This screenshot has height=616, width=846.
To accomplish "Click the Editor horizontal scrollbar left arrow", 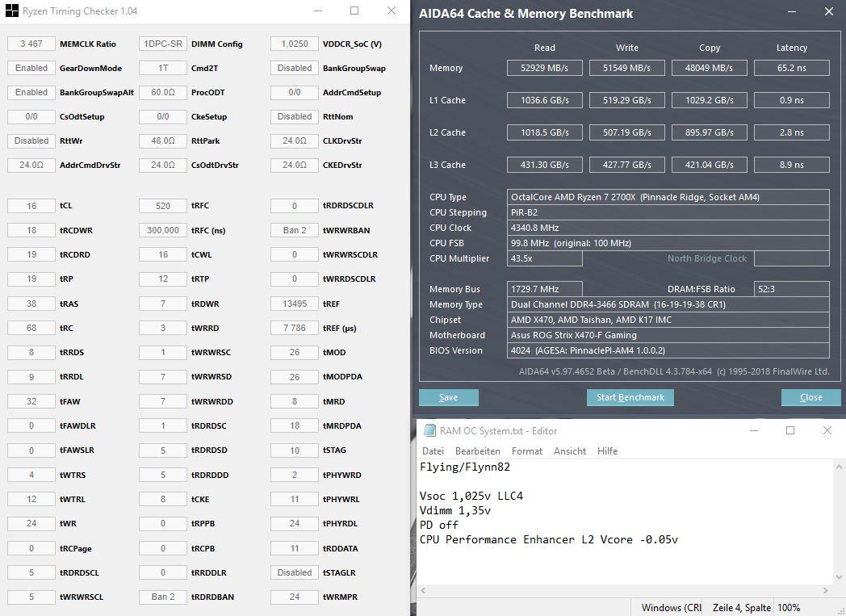I will click(424, 591).
